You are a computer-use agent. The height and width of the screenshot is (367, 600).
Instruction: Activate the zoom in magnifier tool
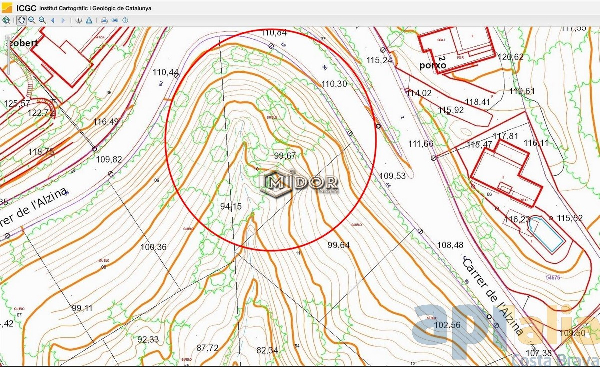32,20
